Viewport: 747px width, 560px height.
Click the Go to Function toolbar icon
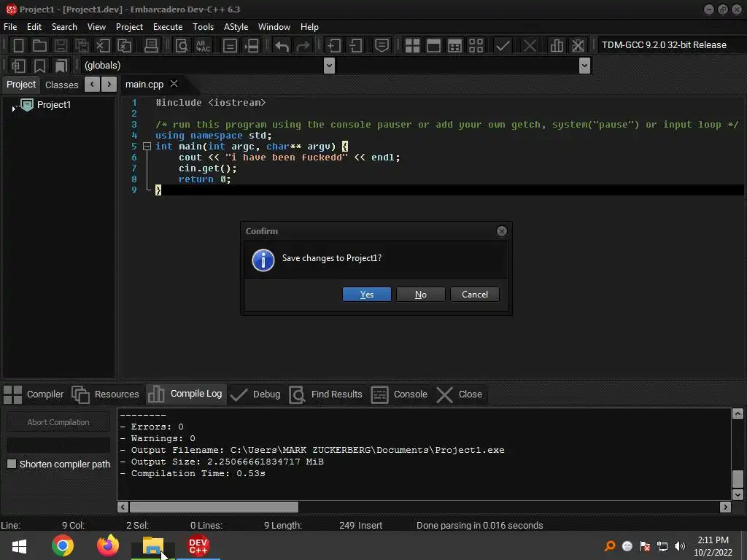coord(230,46)
